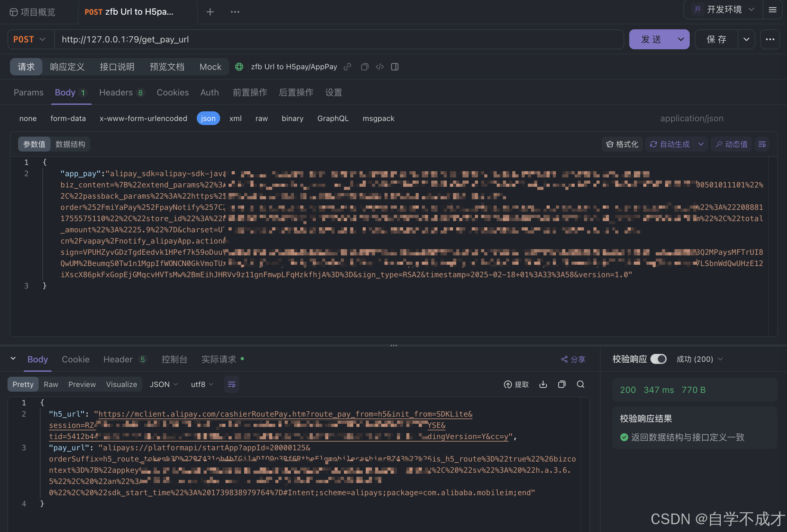The height and width of the screenshot is (532, 787).
Task: Toggle the split panel layout icon
Action: pyautogui.click(x=394, y=67)
